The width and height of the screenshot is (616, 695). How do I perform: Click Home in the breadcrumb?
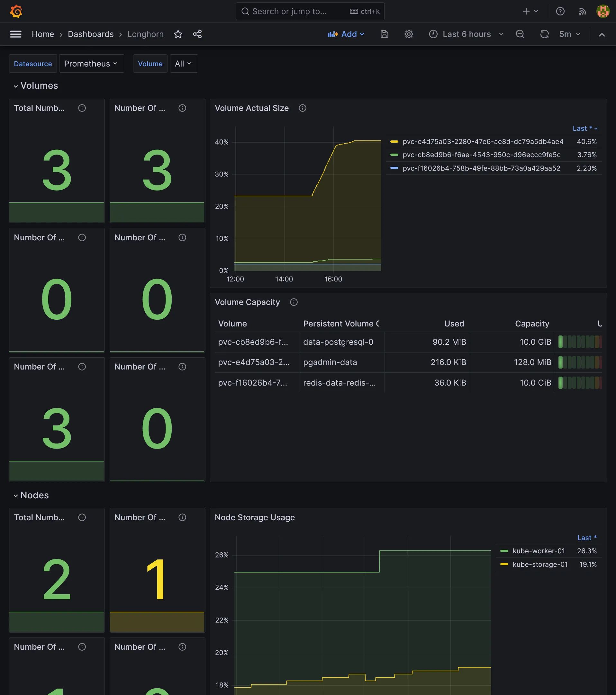[x=43, y=34]
